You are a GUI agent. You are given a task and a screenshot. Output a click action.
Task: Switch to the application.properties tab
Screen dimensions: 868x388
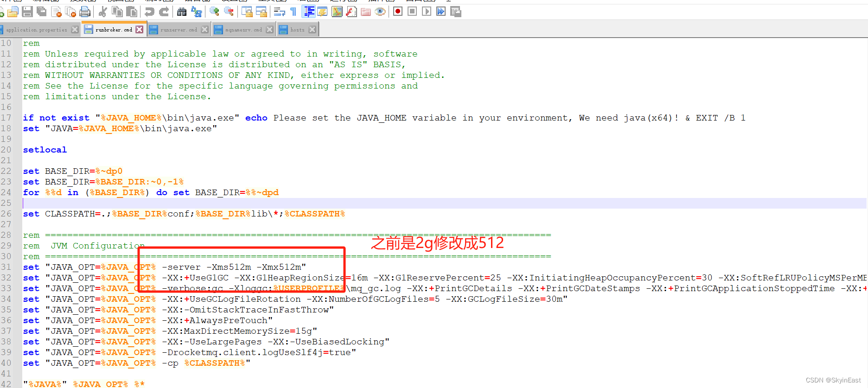point(36,30)
